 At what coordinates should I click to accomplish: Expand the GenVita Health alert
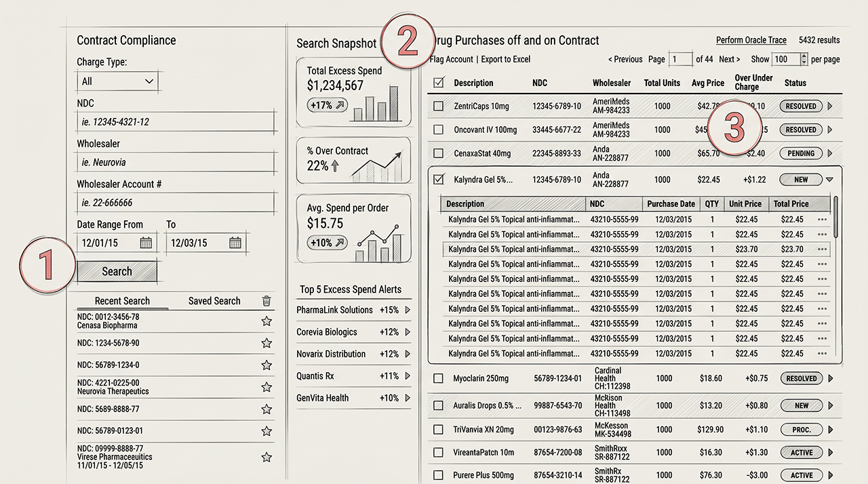coord(408,398)
